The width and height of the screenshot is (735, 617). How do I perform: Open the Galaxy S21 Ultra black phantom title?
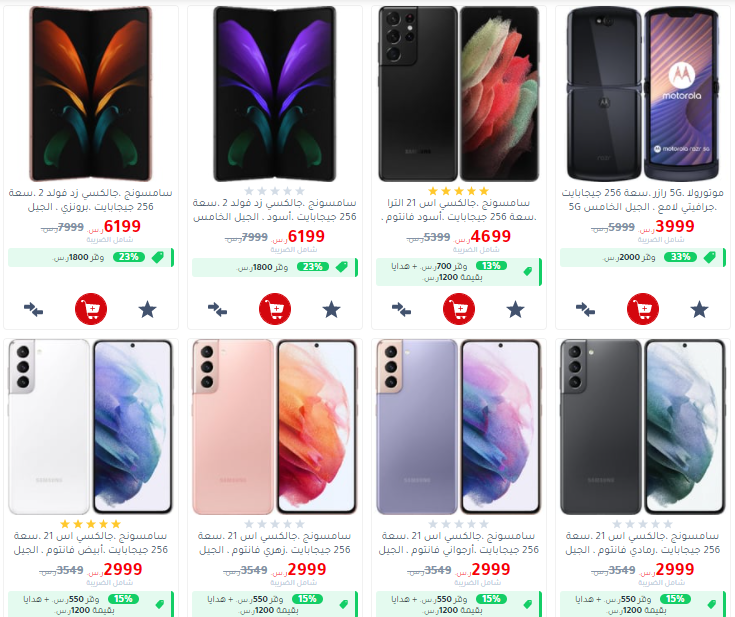459,210
